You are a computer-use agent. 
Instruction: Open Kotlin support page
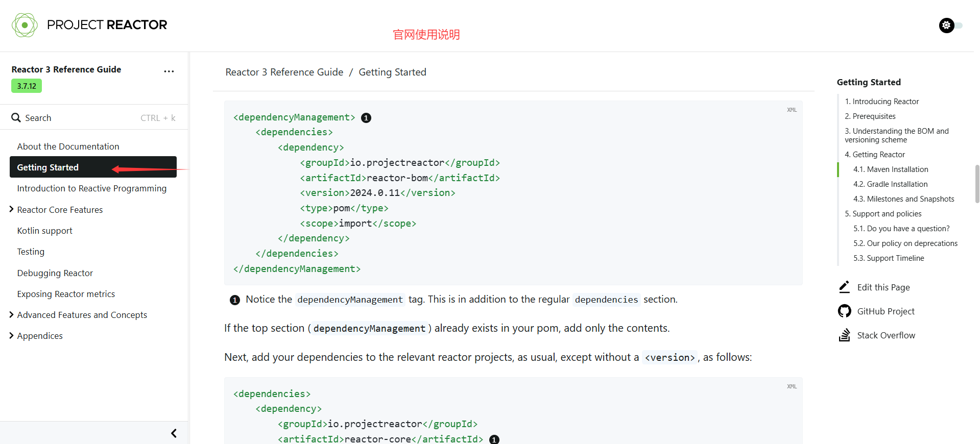pos(45,231)
